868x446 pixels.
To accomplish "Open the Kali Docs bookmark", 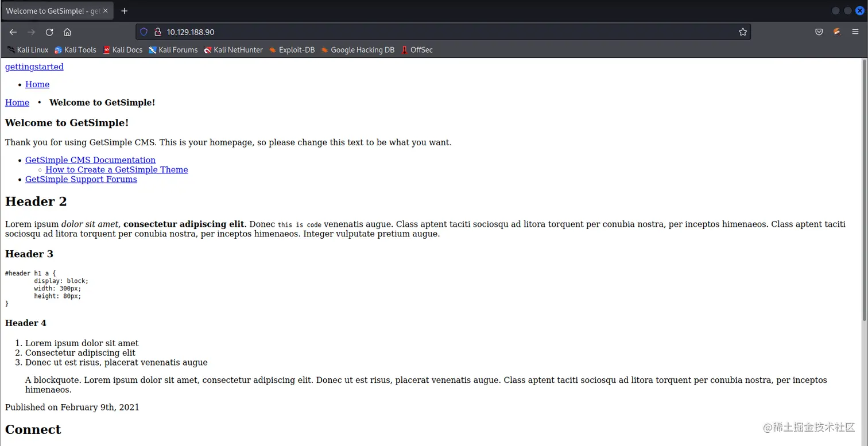I will 122,50.
